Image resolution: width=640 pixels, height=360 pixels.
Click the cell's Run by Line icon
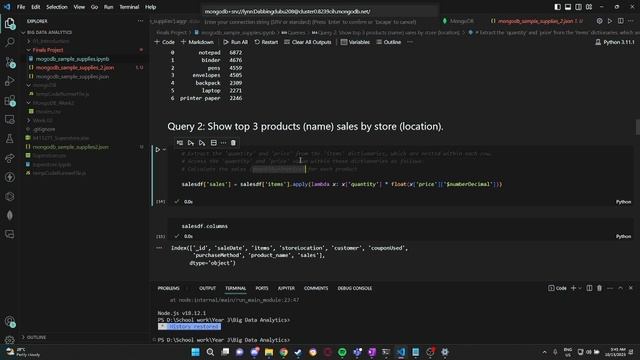click(180, 143)
